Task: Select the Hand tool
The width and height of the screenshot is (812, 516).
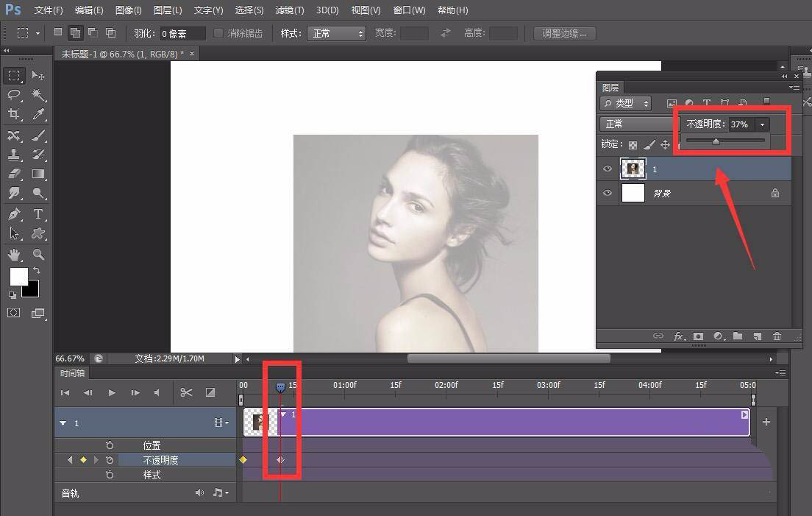Action: coord(14,255)
